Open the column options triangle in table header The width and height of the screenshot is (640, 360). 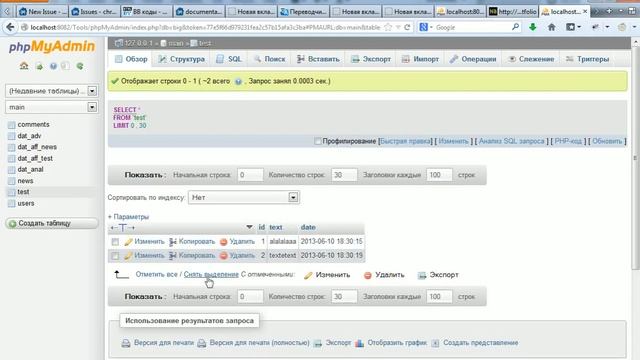(x=249, y=227)
